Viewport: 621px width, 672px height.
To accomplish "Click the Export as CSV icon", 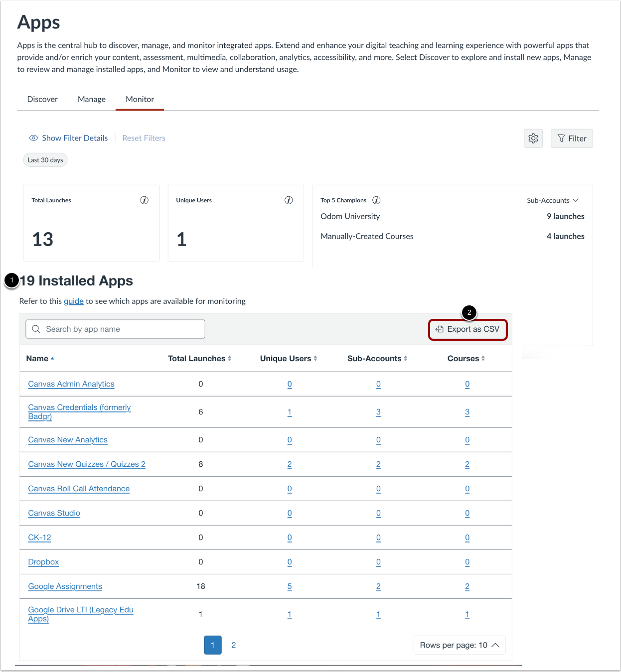I will [x=439, y=329].
